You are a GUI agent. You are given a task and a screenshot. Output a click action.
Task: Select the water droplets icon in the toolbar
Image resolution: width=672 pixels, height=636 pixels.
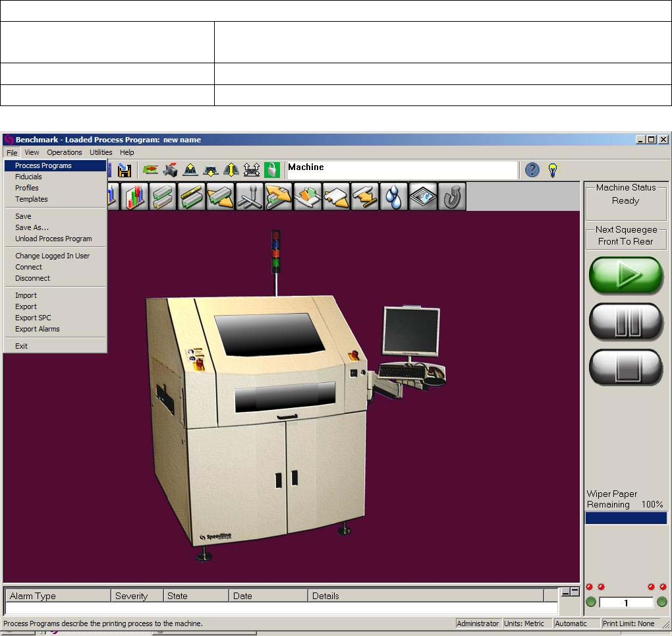pyautogui.click(x=393, y=197)
